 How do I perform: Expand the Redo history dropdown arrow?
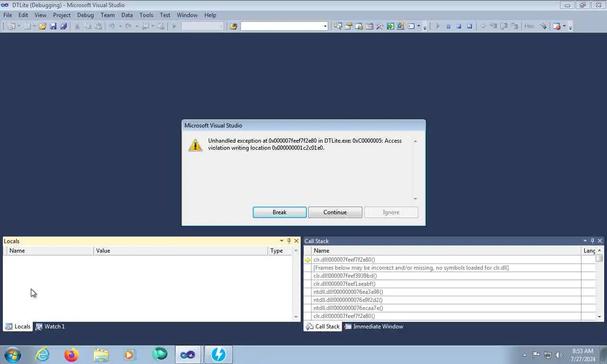pyautogui.click(x=137, y=26)
